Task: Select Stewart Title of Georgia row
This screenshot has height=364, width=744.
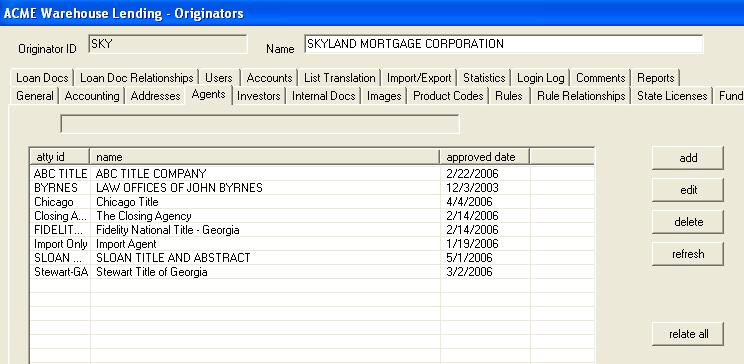Action: pos(312,272)
